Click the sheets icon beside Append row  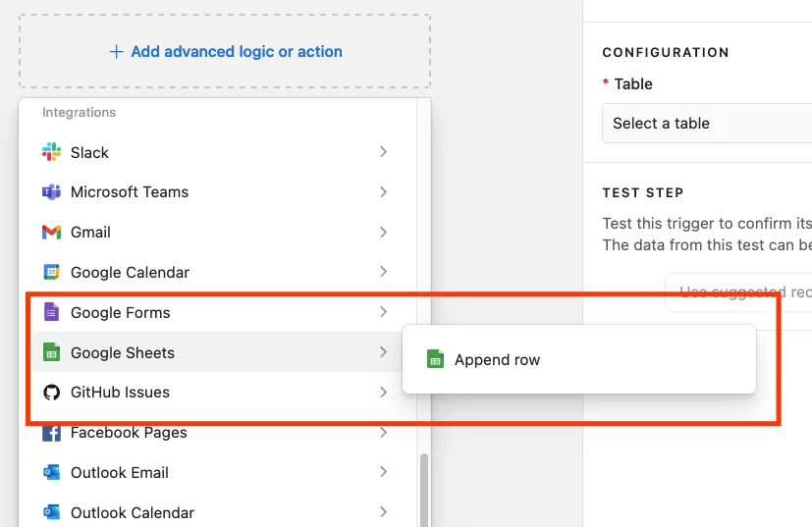[435, 359]
